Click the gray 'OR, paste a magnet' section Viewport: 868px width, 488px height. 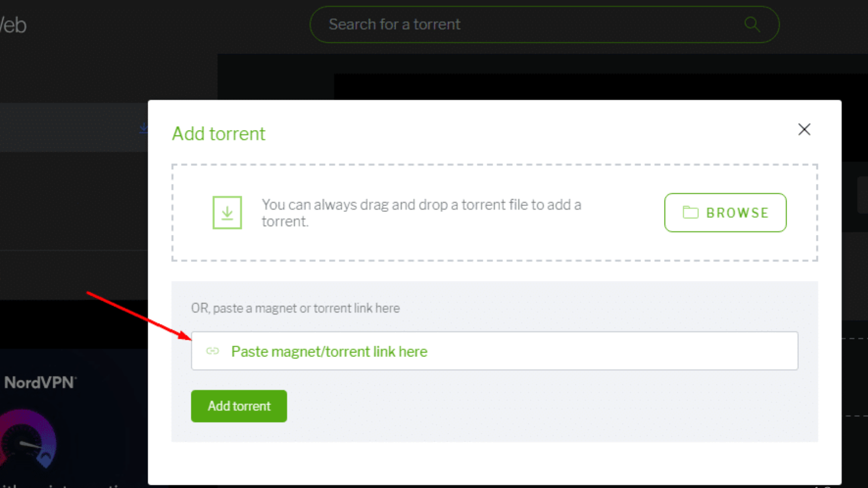(x=295, y=308)
